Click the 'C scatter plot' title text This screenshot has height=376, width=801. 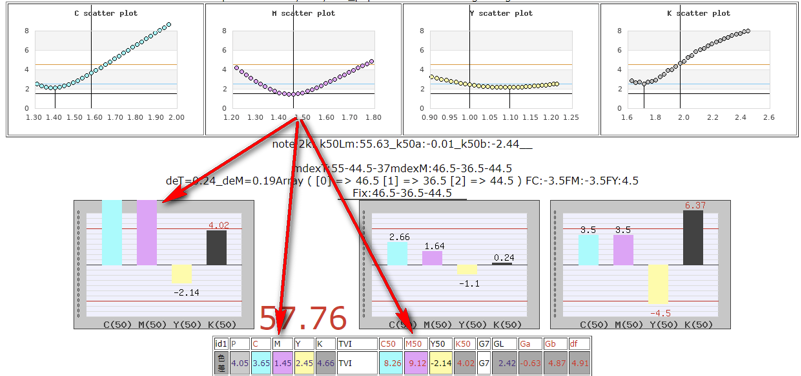point(106,13)
